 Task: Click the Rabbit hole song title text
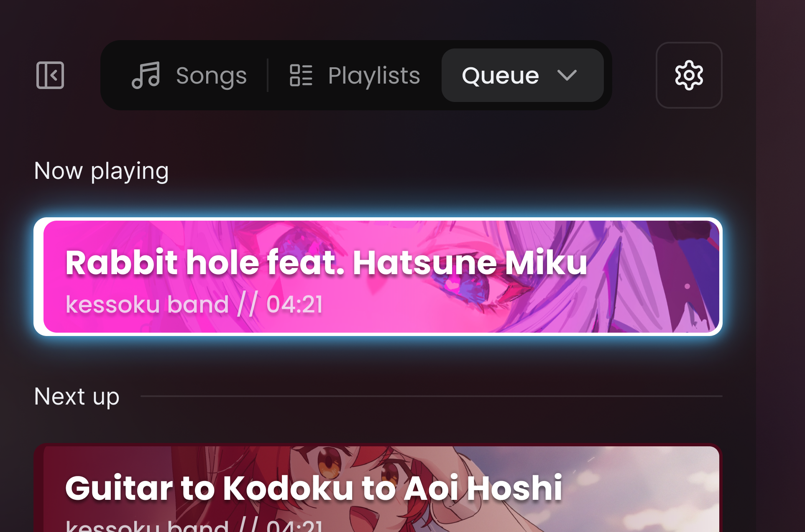(x=326, y=262)
